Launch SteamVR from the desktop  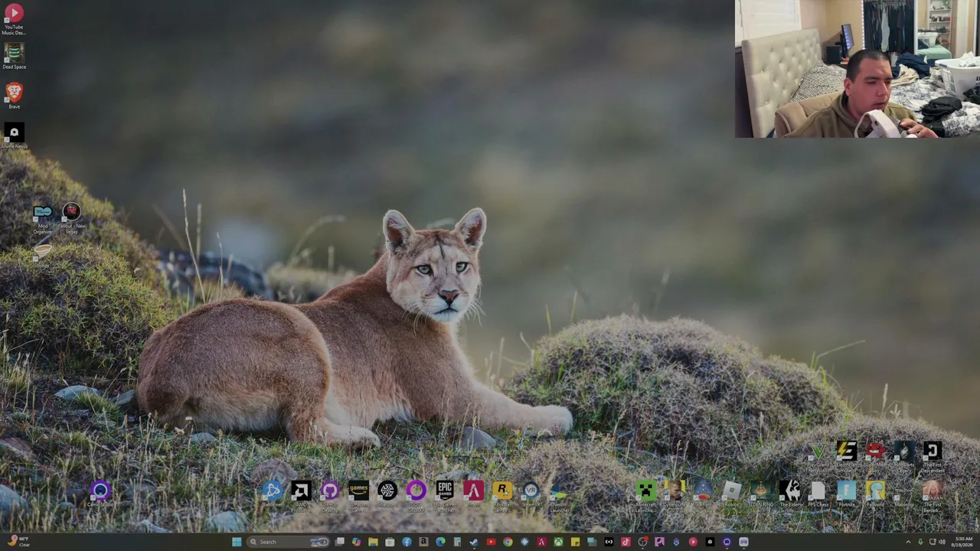pyautogui.click(x=531, y=494)
